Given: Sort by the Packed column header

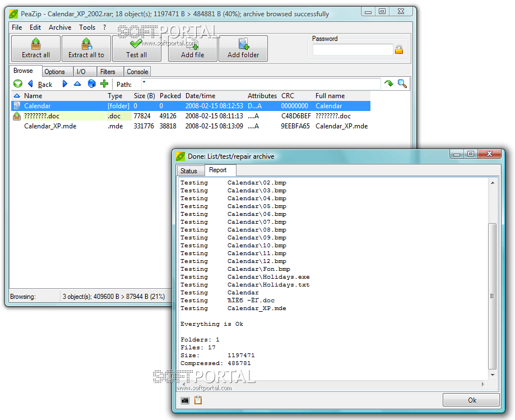Looking at the screenshot, I should point(170,96).
